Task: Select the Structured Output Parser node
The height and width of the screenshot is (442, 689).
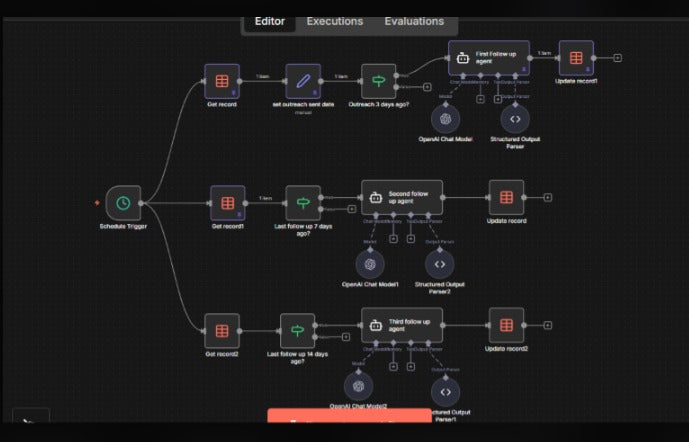Action: [x=515, y=119]
